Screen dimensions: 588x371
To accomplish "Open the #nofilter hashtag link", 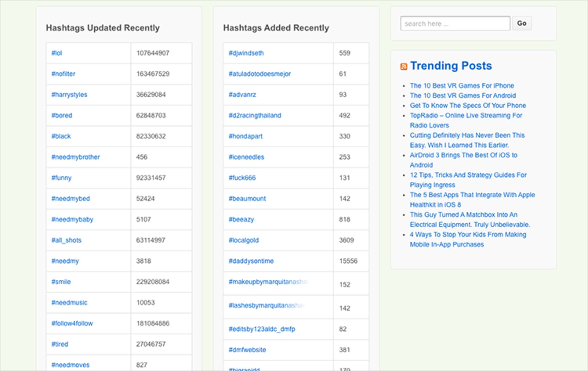I will coord(63,74).
